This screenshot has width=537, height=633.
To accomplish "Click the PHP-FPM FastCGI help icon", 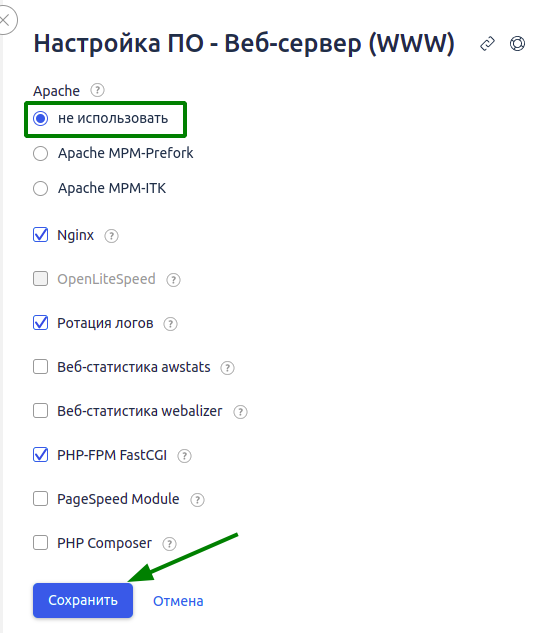I will [185, 456].
